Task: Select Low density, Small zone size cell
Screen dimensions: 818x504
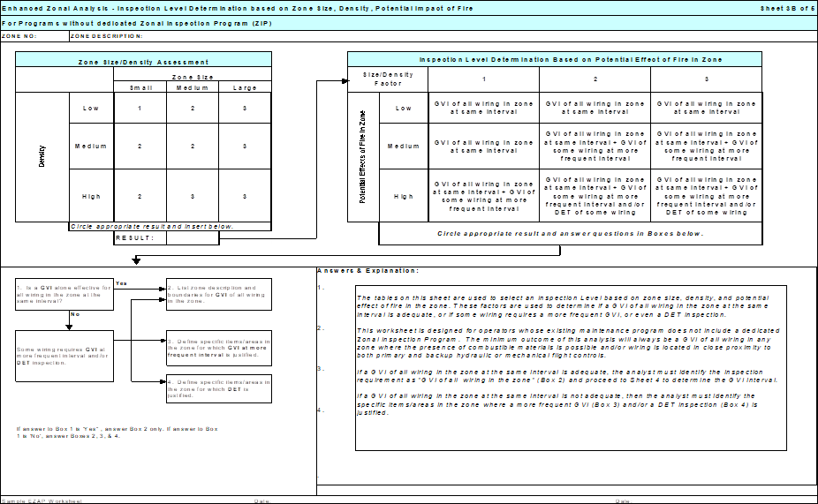Action: click(140, 109)
